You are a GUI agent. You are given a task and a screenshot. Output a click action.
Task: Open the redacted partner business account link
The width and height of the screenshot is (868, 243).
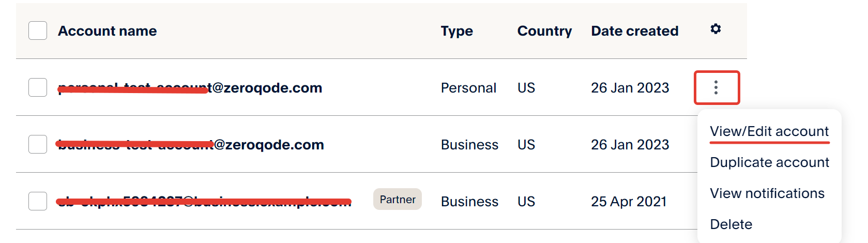tap(204, 202)
